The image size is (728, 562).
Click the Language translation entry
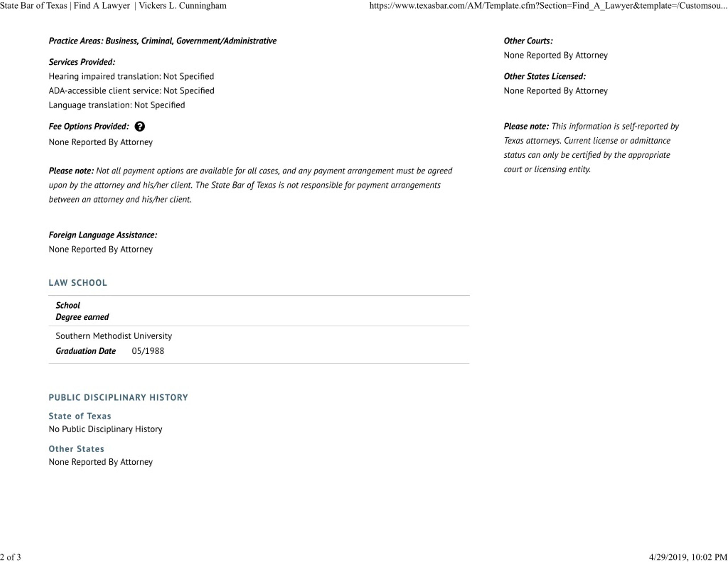pos(117,105)
